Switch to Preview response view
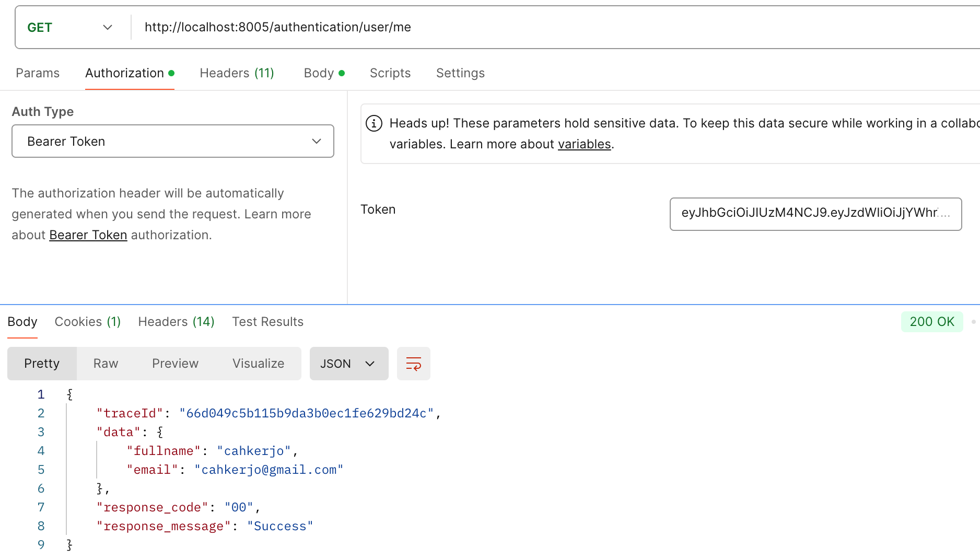980x560 pixels. [175, 364]
